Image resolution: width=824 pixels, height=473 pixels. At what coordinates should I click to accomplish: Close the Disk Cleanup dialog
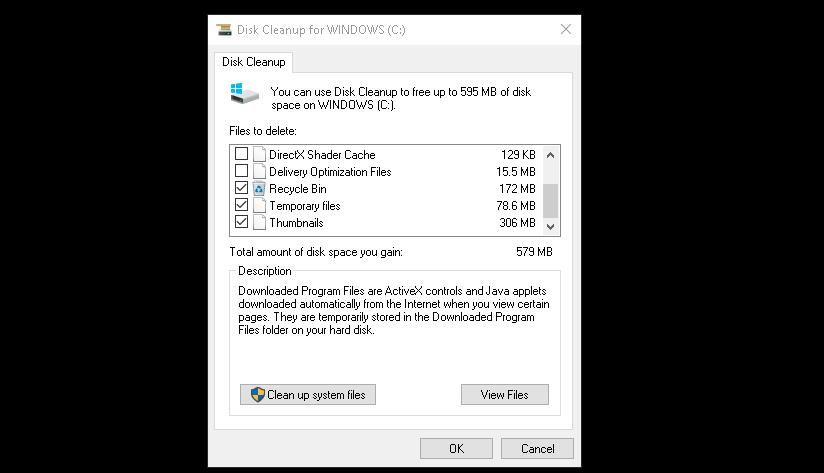point(565,29)
